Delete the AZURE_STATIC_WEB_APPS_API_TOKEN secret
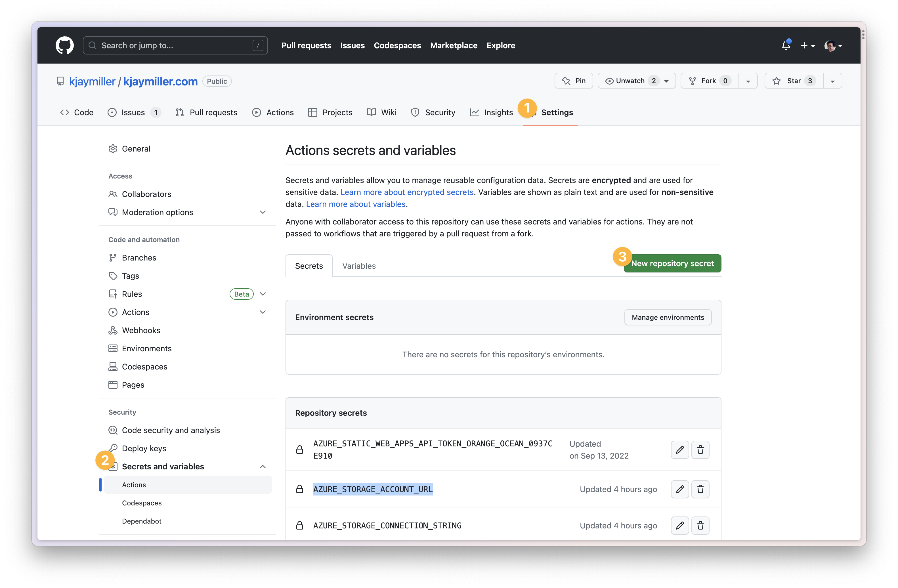This screenshot has height=588, width=898. [700, 450]
